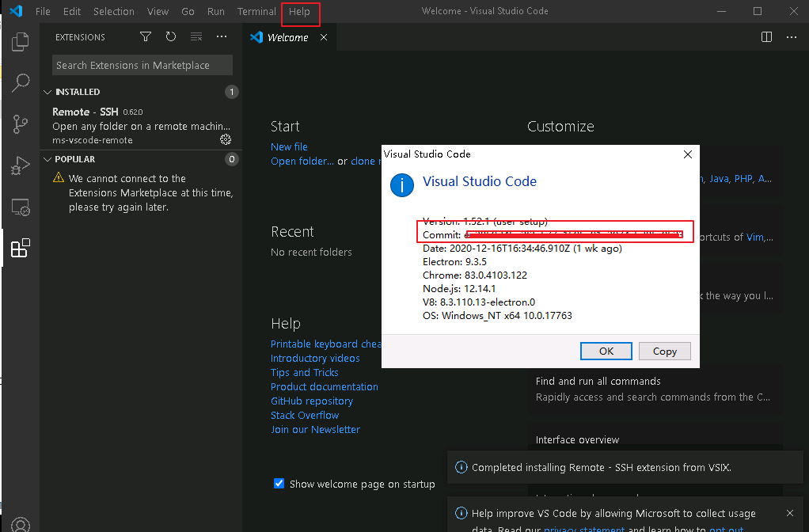Viewport: 809px width, 532px height.
Task: Click the Vim keymap link
Action: pos(755,237)
